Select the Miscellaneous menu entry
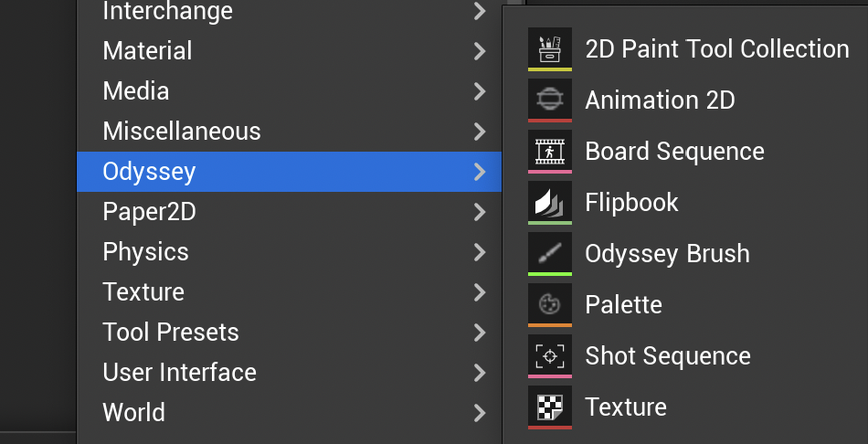This screenshot has height=444, width=868. [x=289, y=132]
